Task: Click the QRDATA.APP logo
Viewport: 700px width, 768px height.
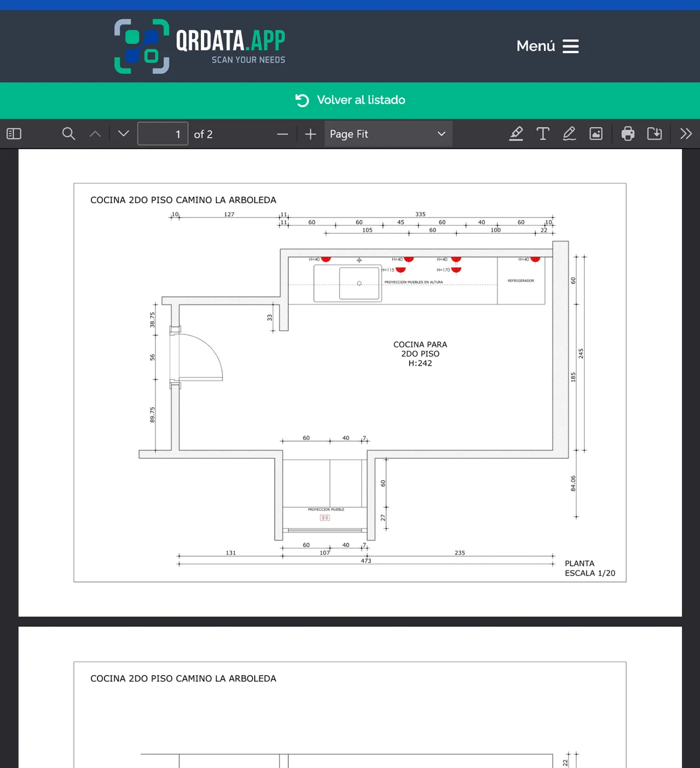Action: [200, 46]
